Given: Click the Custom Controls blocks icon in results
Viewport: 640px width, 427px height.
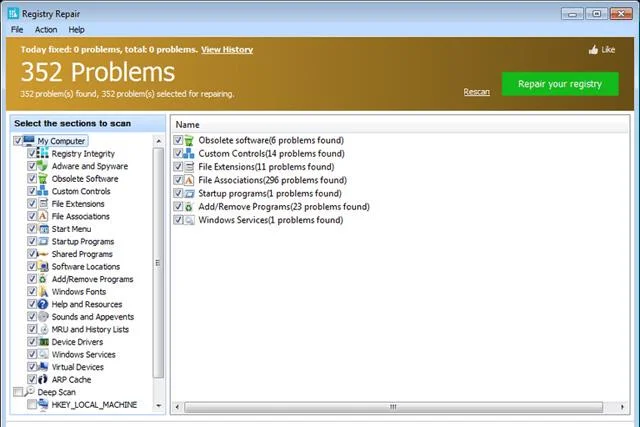Looking at the screenshot, I should [x=189, y=153].
